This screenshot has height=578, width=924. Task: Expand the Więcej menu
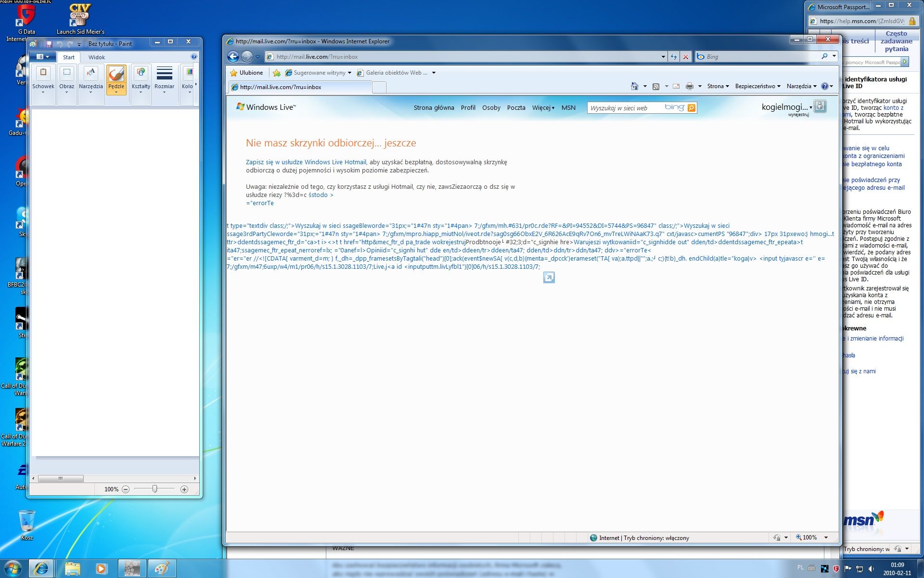pyautogui.click(x=543, y=108)
